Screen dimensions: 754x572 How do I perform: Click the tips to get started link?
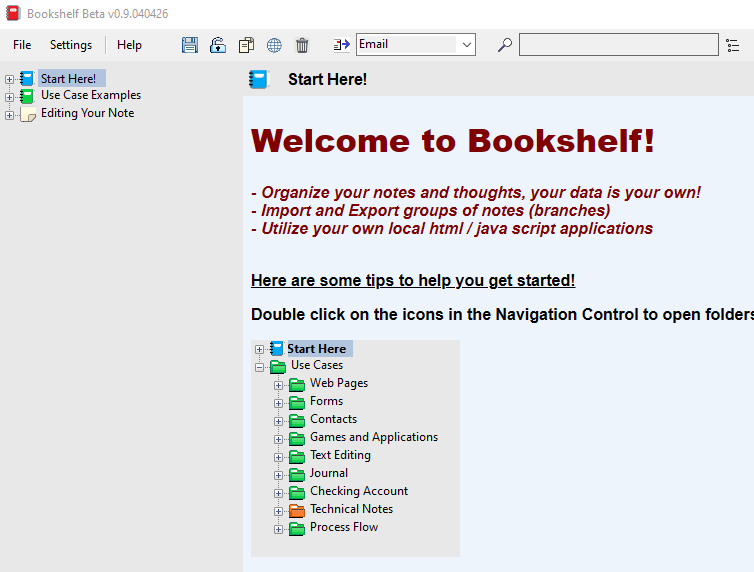point(413,280)
